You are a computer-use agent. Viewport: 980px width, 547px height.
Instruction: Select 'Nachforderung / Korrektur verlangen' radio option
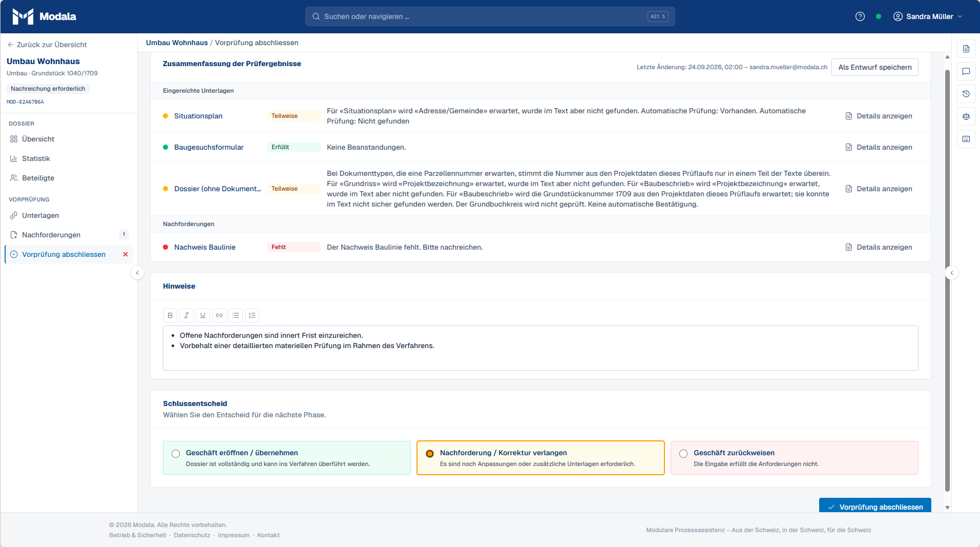click(x=430, y=454)
